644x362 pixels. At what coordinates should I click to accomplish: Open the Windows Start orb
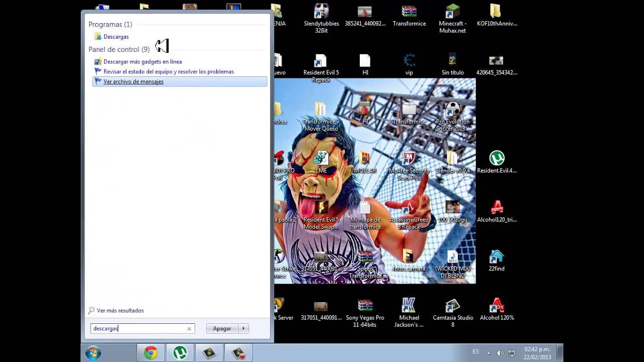93,353
